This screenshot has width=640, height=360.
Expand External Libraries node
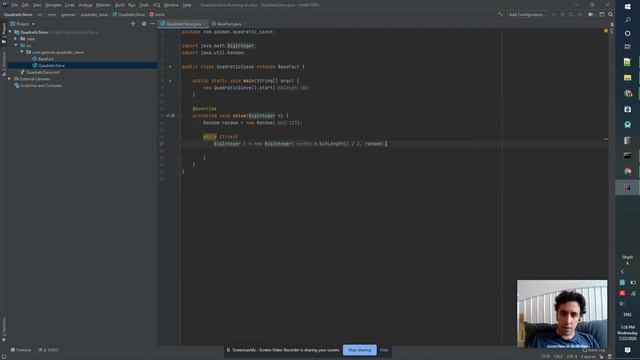tap(10, 79)
